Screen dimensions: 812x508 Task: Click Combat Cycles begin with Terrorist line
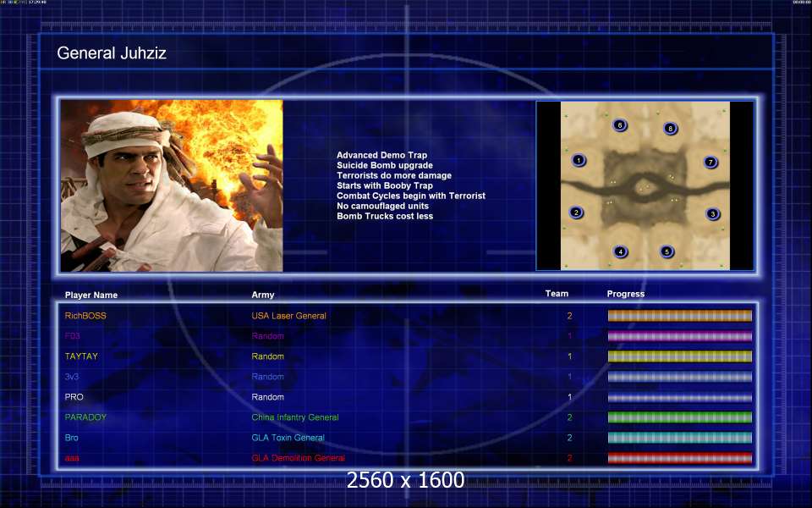pos(411,196)
